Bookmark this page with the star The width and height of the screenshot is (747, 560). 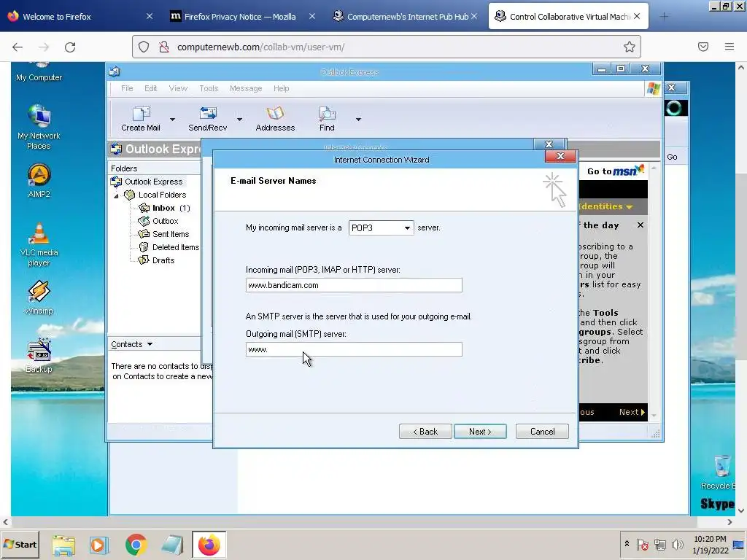click(630, 47)
